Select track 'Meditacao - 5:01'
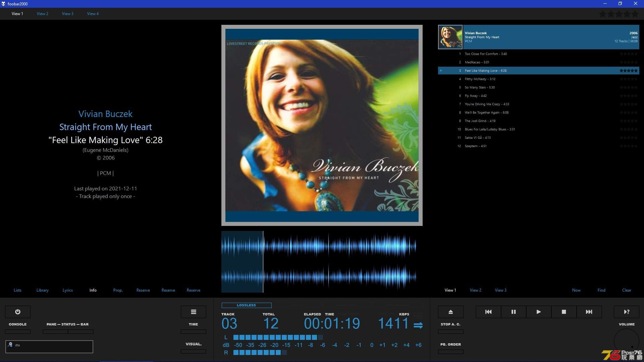This screenshot has height=362, width=644. (539, 62)
